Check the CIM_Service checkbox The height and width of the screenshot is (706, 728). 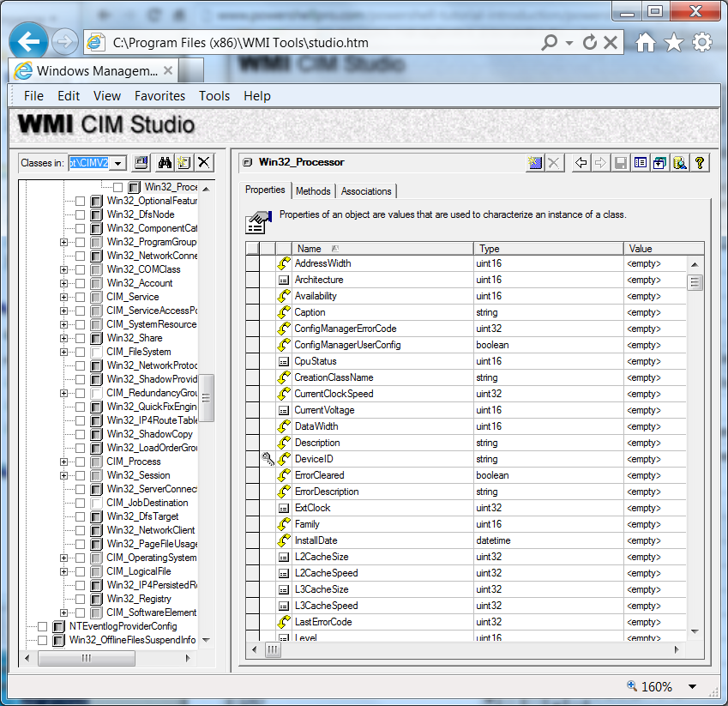(81, 298)
